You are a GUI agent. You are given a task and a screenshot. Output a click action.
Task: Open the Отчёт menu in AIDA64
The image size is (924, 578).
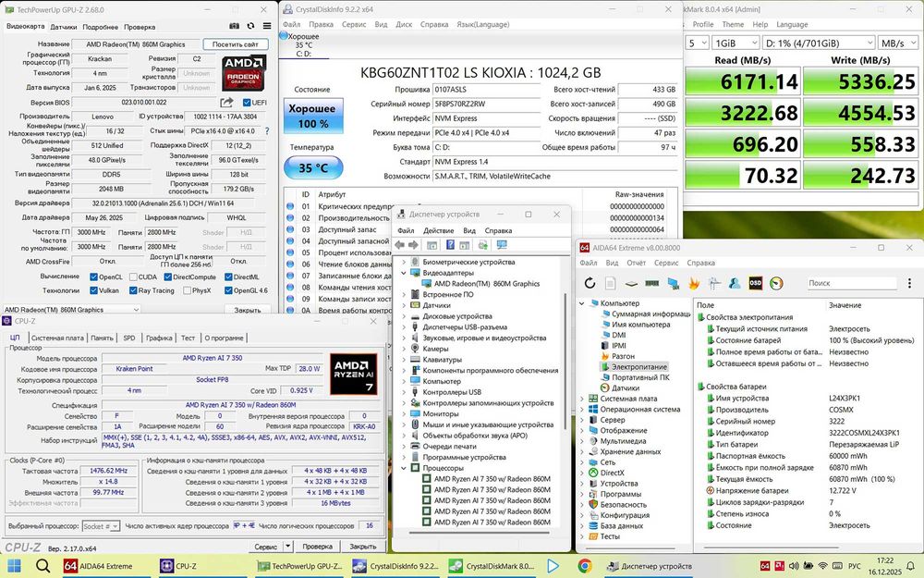[x=636, y=263]
